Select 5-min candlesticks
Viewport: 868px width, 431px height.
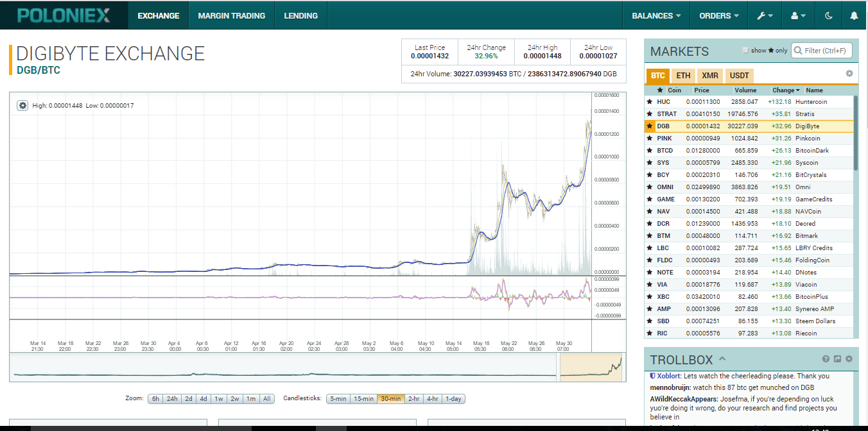[338, 399]
